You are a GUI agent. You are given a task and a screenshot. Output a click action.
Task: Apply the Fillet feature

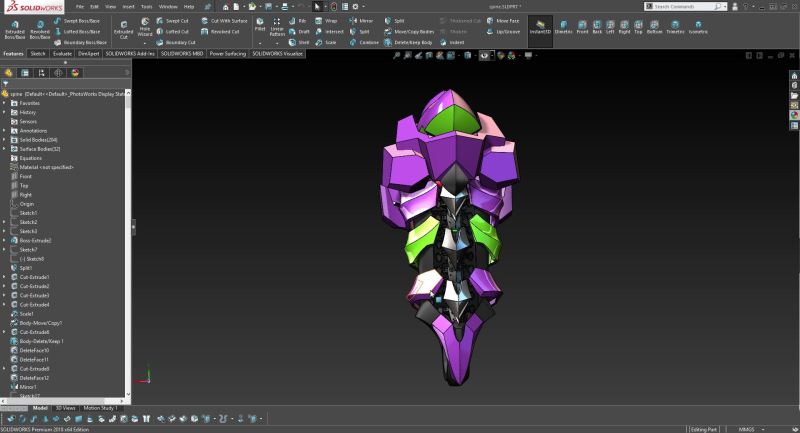pos(260,25)
